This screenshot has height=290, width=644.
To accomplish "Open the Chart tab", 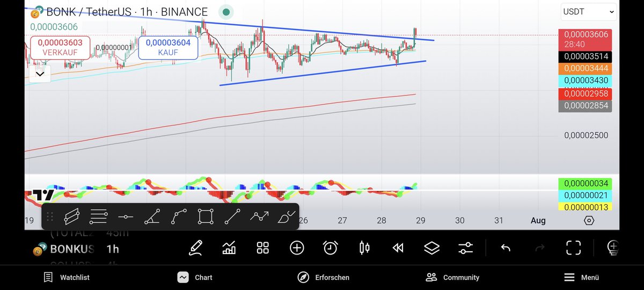I will pos(195,277).
